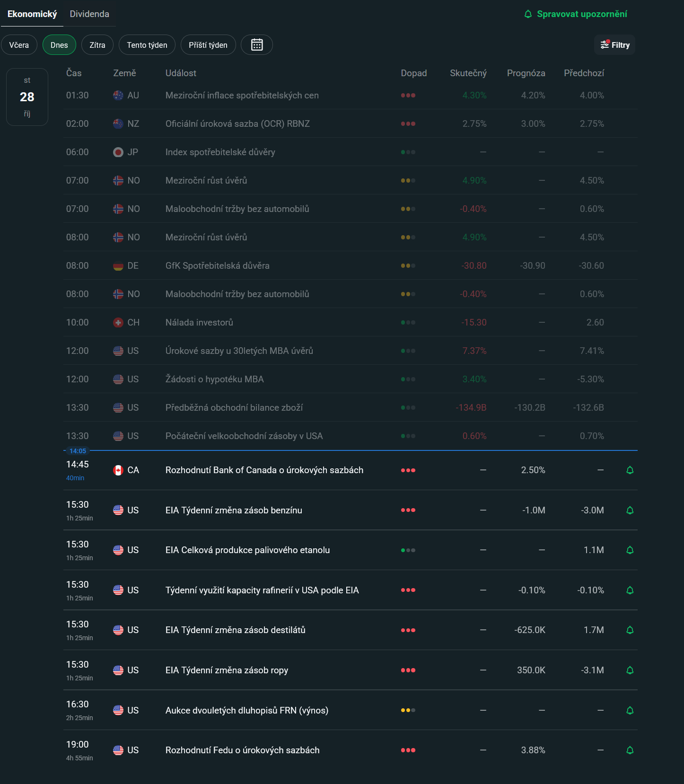This screenshot has width=684, height=784.
Task: Set alert bell for kapacity rafinerií row
Action: [630, 590]
